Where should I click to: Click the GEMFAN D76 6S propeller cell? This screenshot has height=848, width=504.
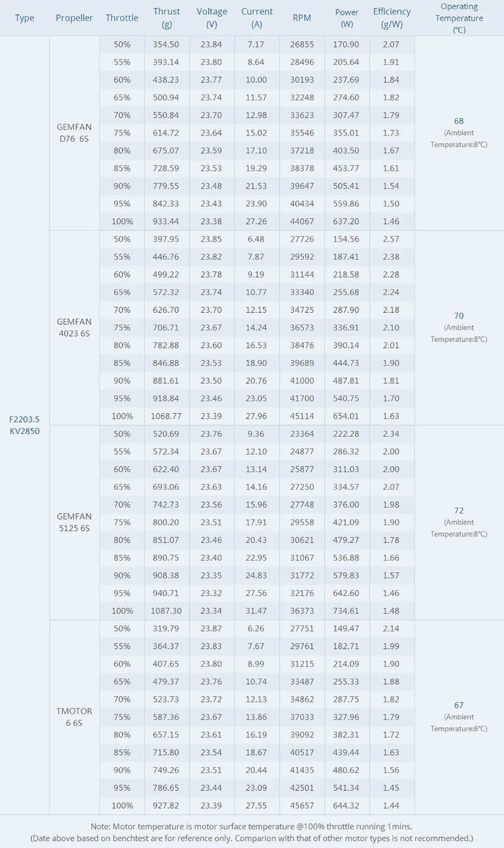[74, 133]
